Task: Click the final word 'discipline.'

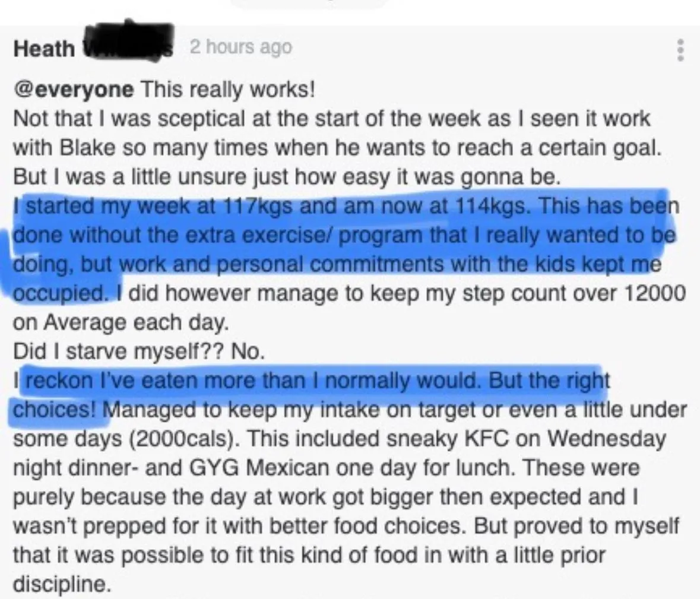Action: pos(62,584)
